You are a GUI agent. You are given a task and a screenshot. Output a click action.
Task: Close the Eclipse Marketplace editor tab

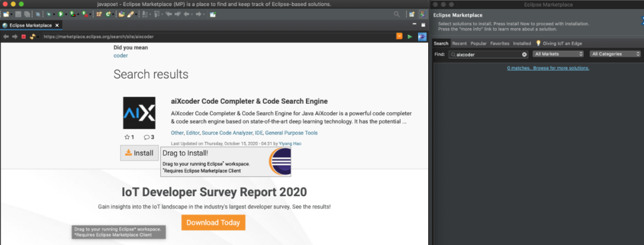pyautogui.click(x=57, y=26)
